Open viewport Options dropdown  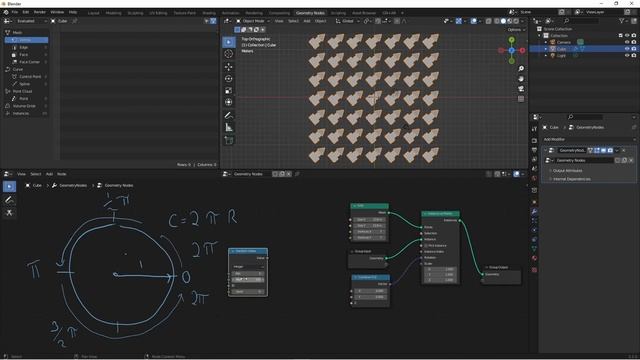tap(516, 30)
